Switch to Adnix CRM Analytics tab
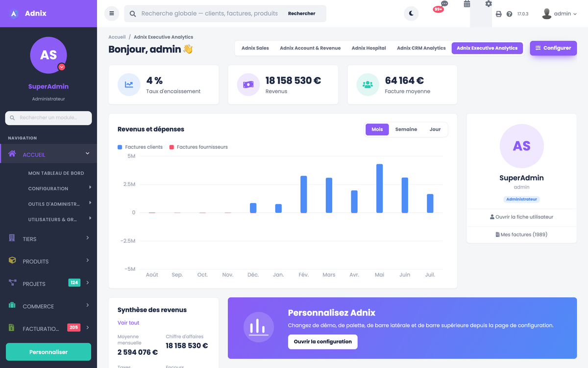 coord(421,48)
